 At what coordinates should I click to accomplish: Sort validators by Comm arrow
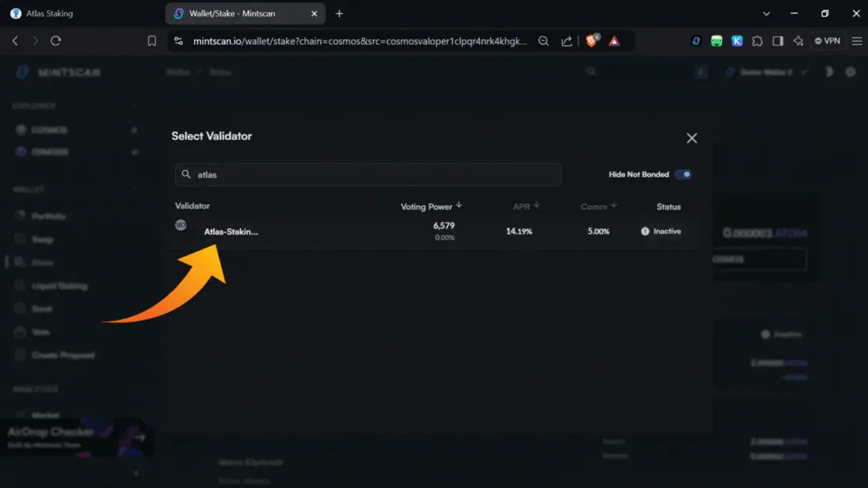(x=614, y=205)
